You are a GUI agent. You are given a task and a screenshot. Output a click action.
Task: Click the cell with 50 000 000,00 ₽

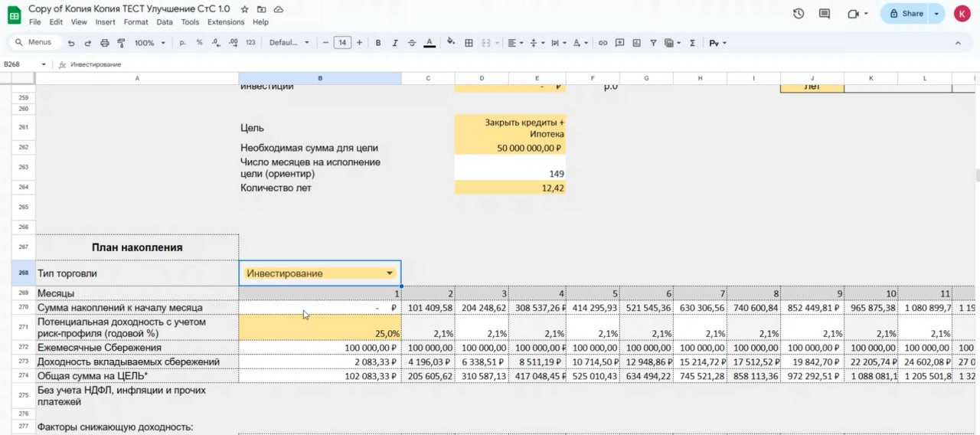coord(510,148)
